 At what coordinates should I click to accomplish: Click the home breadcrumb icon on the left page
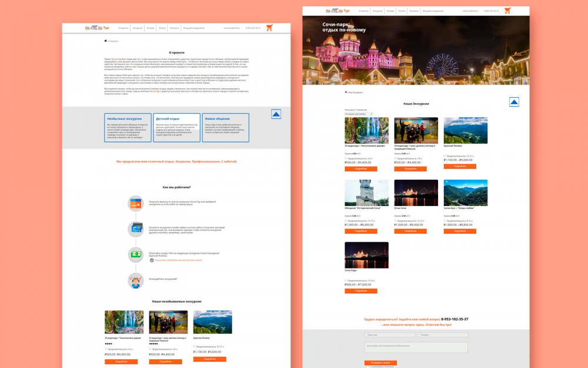click(x=105, y=41)
